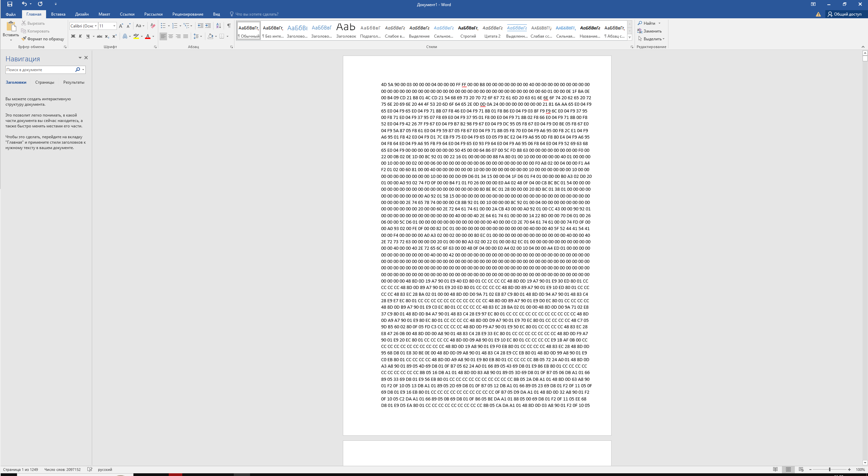Toggle Bold formatting (Ж)
The width and height of the screenshot is (868, 476).
tap(73, 36)
